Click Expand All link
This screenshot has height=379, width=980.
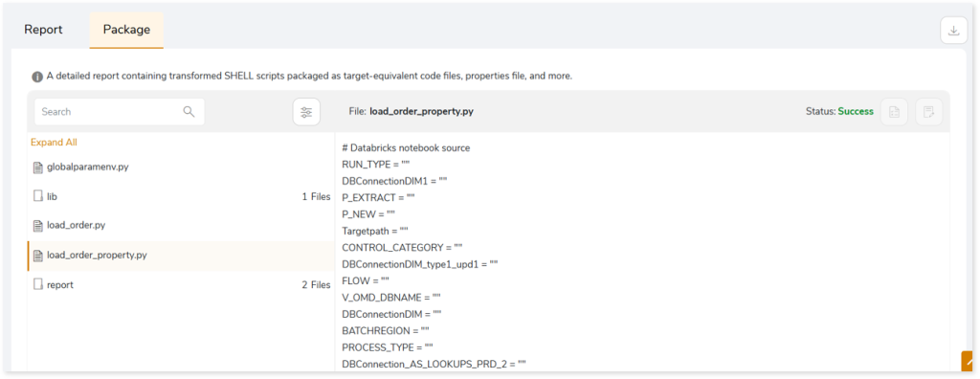pyautogui.click(x=54, y=142)
